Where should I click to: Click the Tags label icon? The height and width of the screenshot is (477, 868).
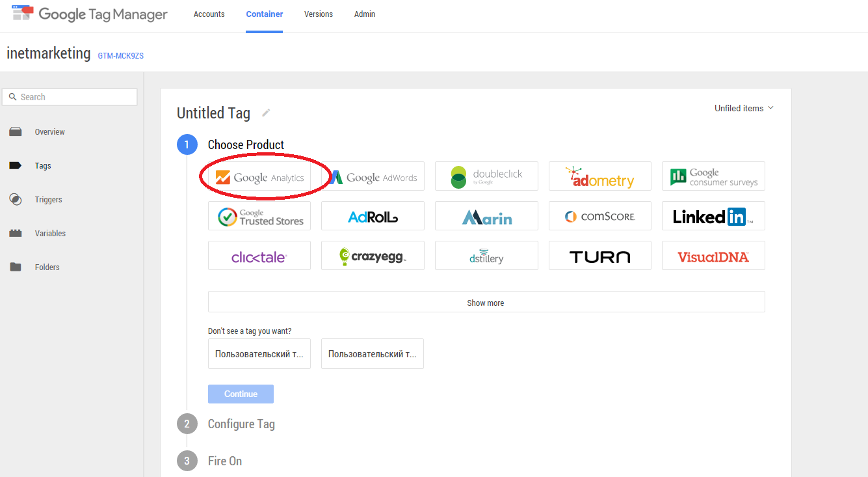coord(16,166)
